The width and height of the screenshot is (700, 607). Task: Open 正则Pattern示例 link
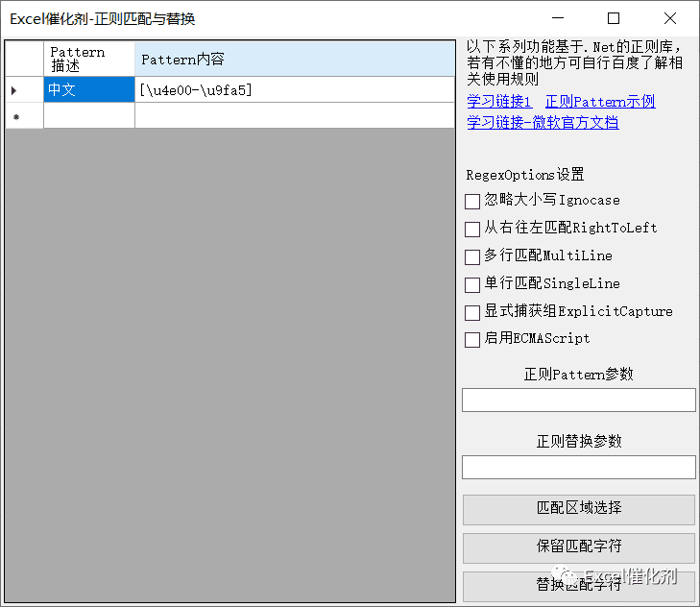point(600,102)
